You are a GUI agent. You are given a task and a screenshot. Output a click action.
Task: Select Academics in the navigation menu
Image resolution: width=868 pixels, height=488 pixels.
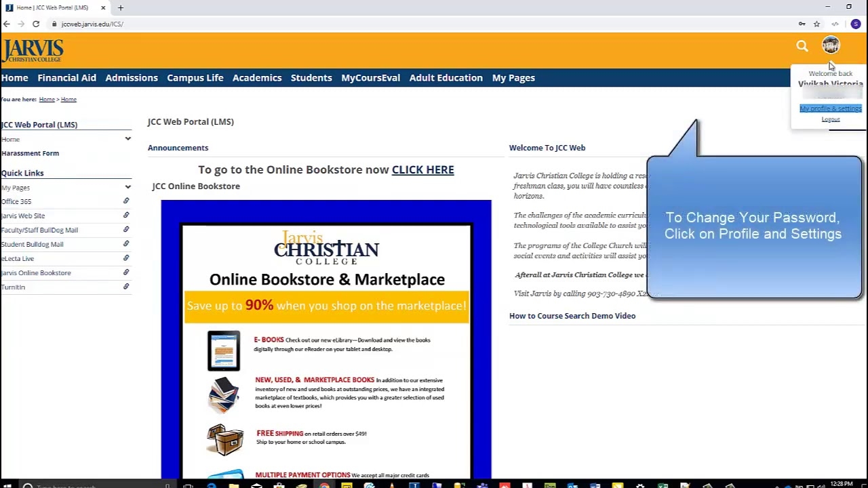coord(257,77)
